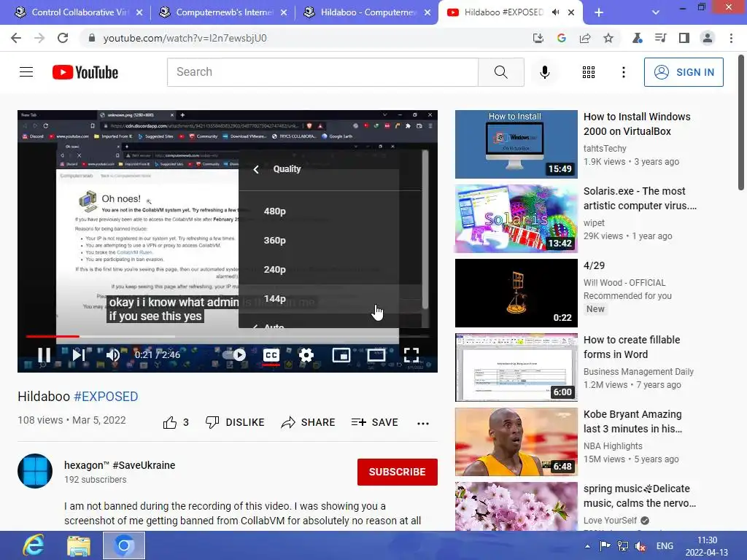Screen dimensions: 747x560
Task: Open How to Install Windows 2000 thumbnail
Action: pyautogui.click(x=516, y=144)
